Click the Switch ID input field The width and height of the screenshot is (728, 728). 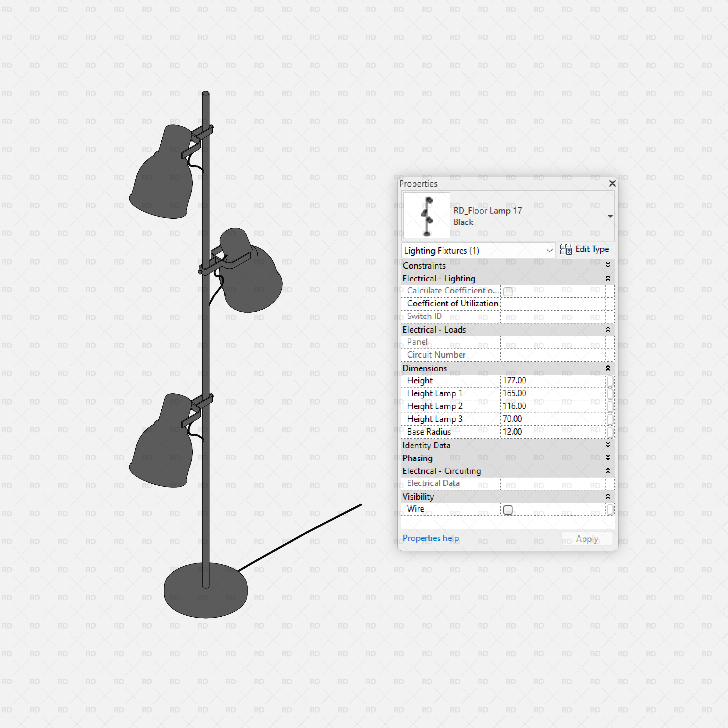coord(554,316)
